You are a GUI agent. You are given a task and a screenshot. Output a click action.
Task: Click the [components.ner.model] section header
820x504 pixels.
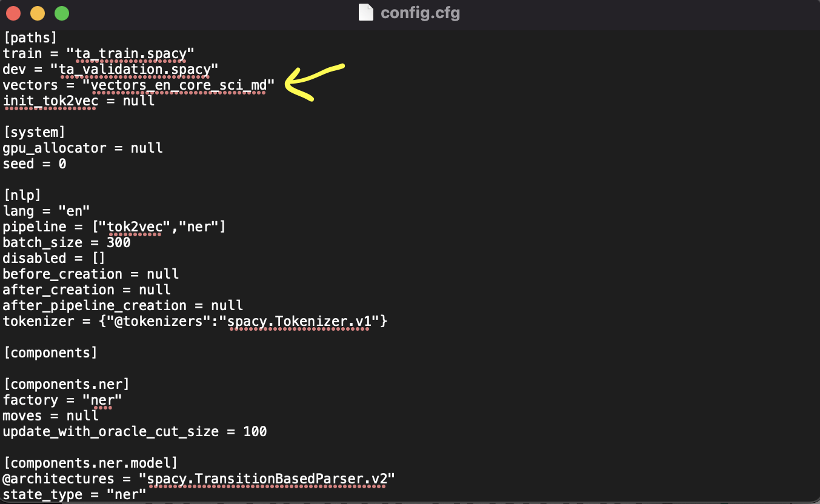click(90, 463)
